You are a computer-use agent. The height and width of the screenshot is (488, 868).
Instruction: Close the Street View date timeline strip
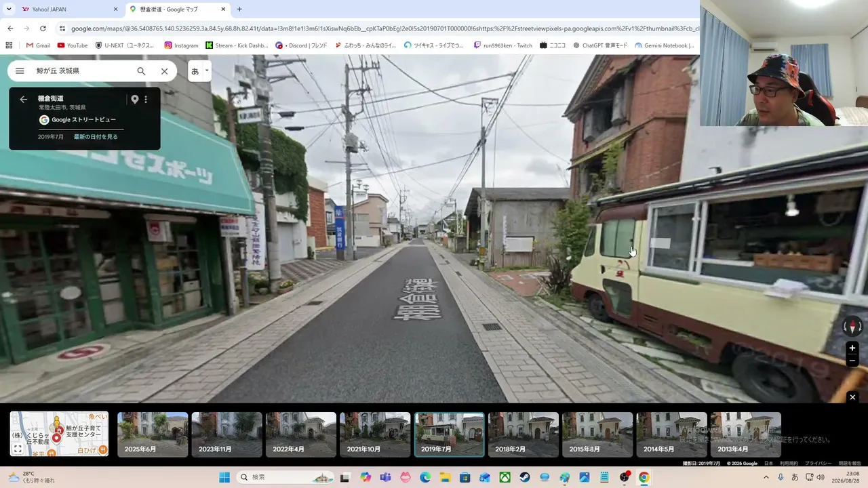pyautogui.click(x=852, y=397)
